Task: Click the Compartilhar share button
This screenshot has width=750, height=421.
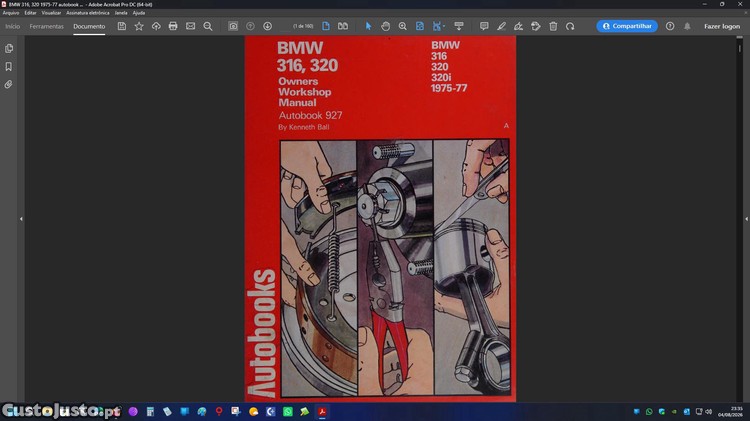Action: click(x=627, y=26)
